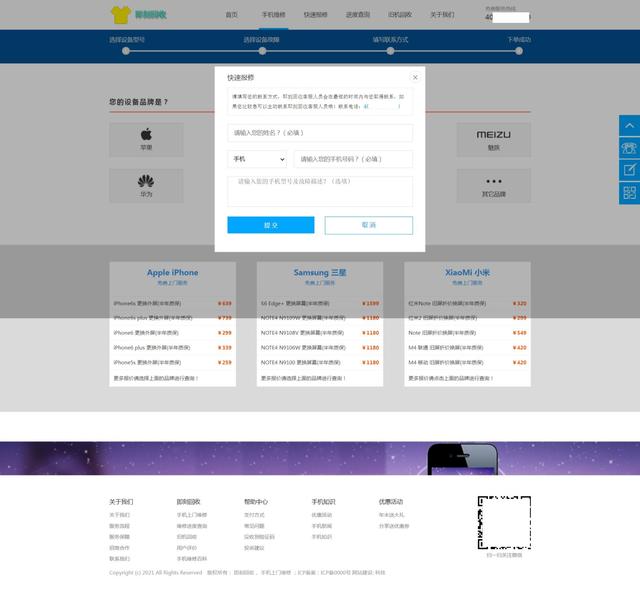Screen dimensions: 640x589
Task: Click the XiaoMi 小米 card heading
Action: tap(467, 272)
